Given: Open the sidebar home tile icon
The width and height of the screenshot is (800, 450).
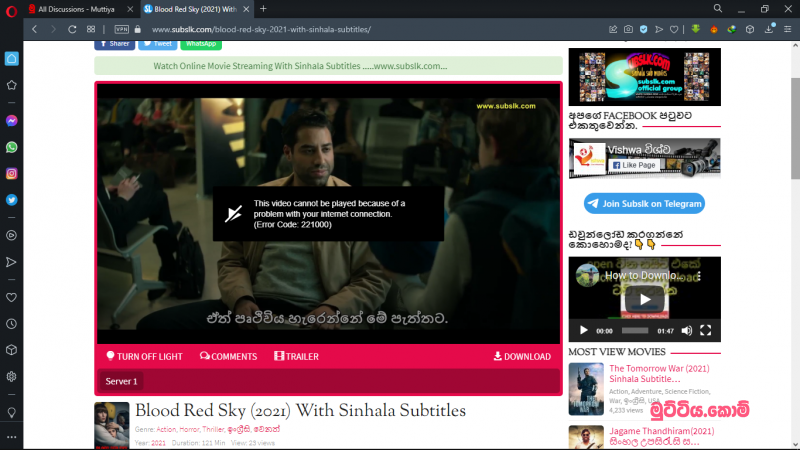Looking at the screenshot, I should click(x=11, y=59).
